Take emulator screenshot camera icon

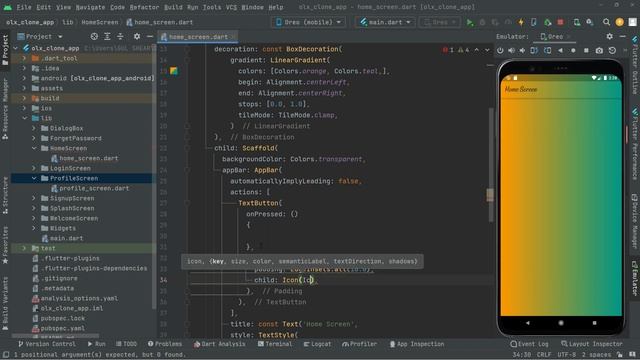[x=599, y=51]
